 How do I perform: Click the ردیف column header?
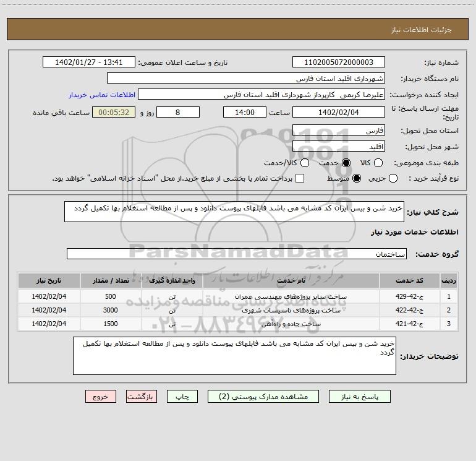pos(449,280)
